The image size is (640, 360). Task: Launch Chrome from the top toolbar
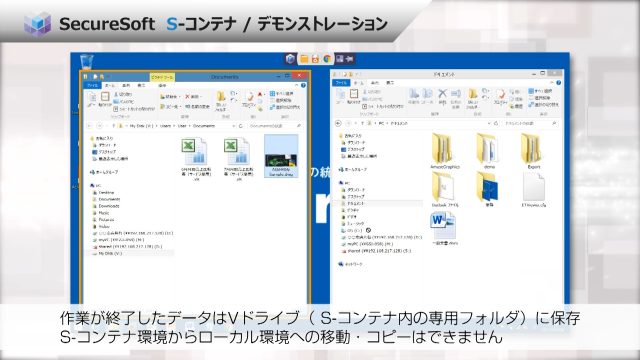pyautogui.click(x=327, y=59)
